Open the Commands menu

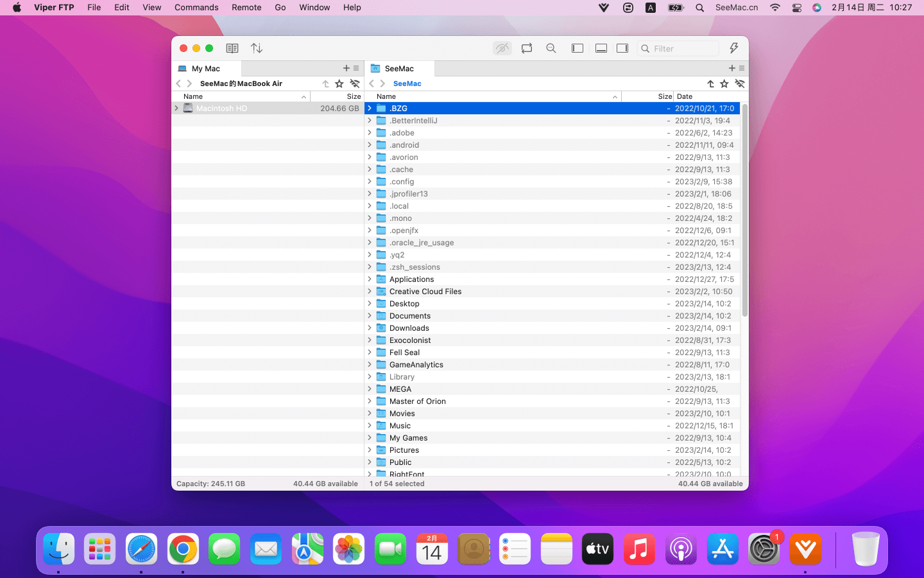tap(196, 8)
